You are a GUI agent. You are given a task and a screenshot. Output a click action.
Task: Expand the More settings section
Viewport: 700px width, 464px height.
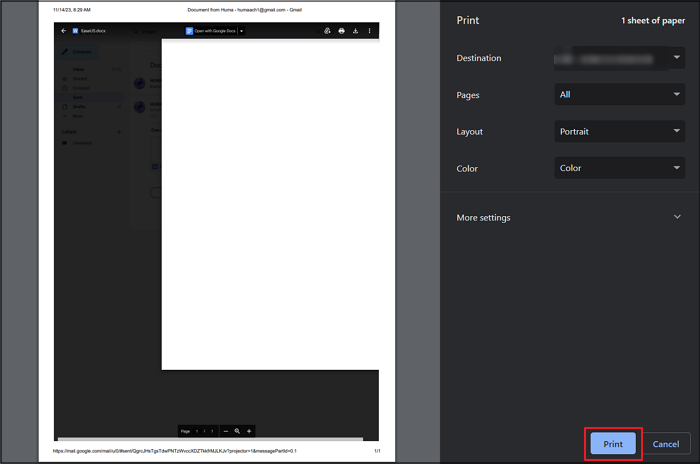[569, 217]
